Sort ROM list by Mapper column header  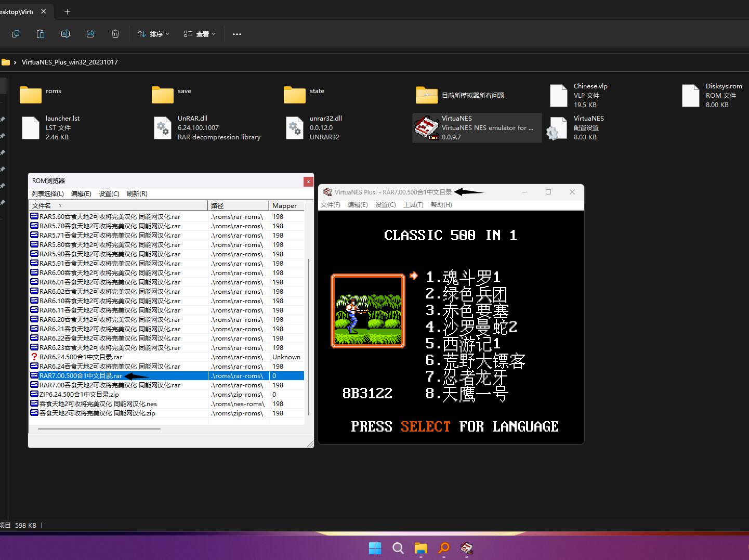click(x=286, y=205)
